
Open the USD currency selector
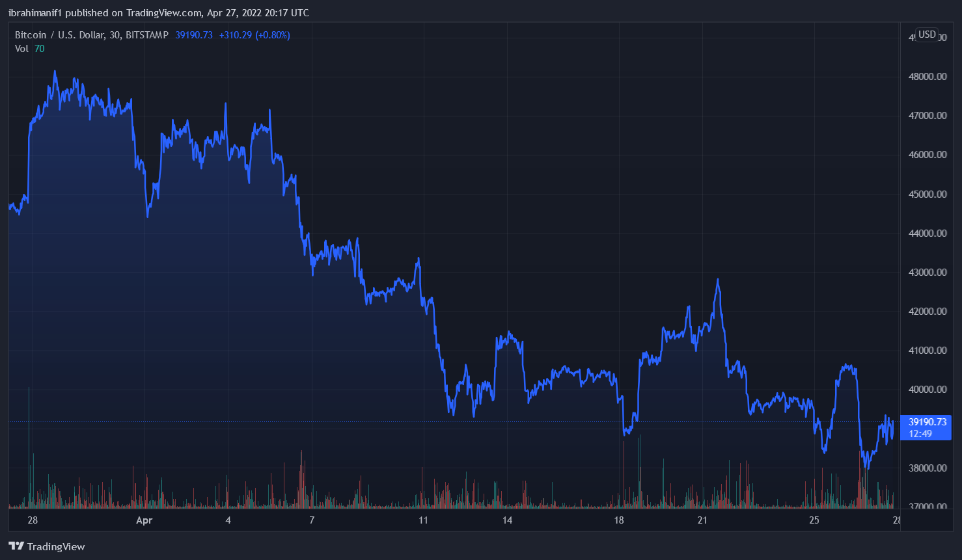click(x=927, y=34)
